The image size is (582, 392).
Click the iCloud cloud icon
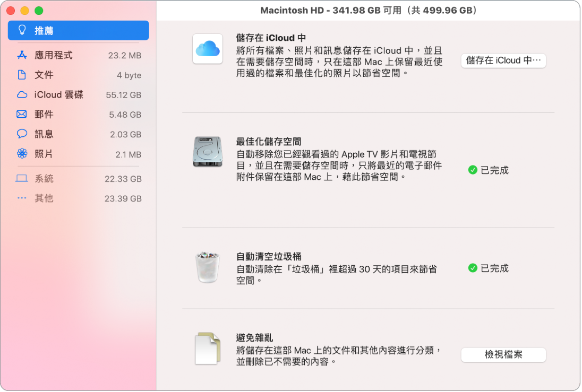click(x=207, y=49)
